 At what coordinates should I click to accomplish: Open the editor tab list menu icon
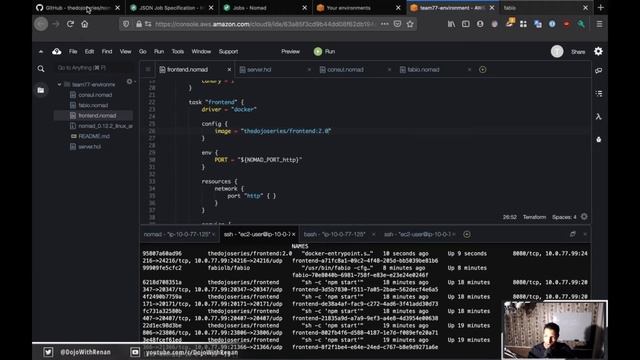(x=148, y=70)
